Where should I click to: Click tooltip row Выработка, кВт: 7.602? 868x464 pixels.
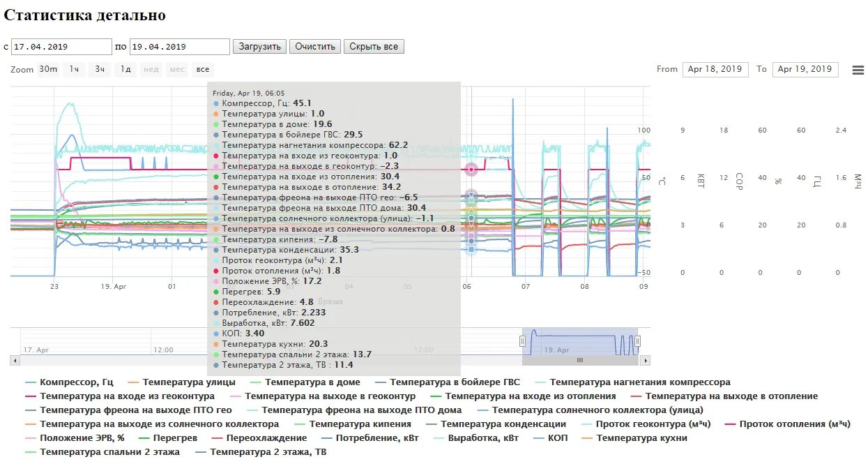coord(264,323)
